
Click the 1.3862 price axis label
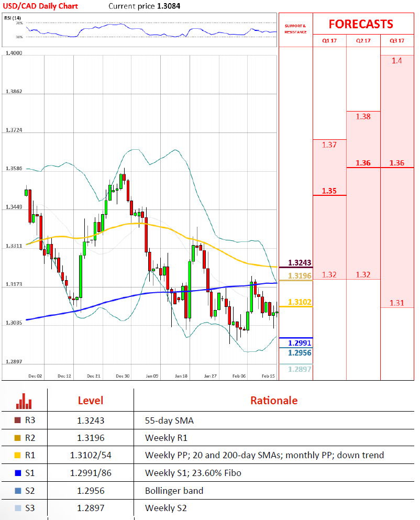pyautogui.click(x=14, y=92)
